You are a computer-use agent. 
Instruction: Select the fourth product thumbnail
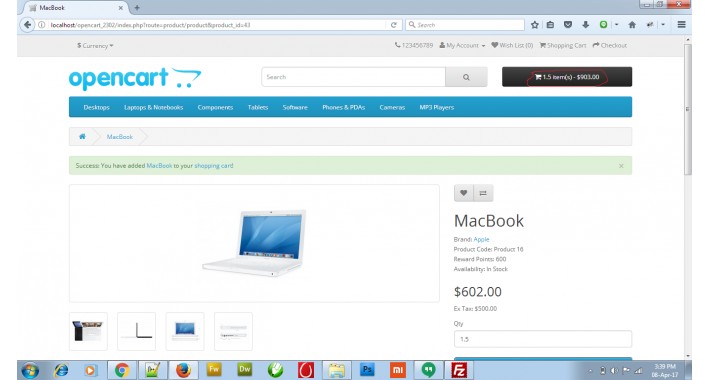click(x=233, y=331)
